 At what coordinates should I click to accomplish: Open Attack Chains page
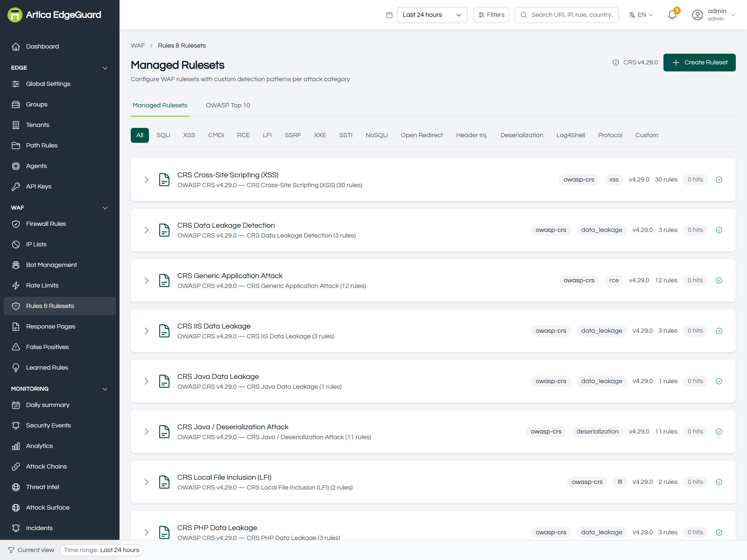point(60,466)
